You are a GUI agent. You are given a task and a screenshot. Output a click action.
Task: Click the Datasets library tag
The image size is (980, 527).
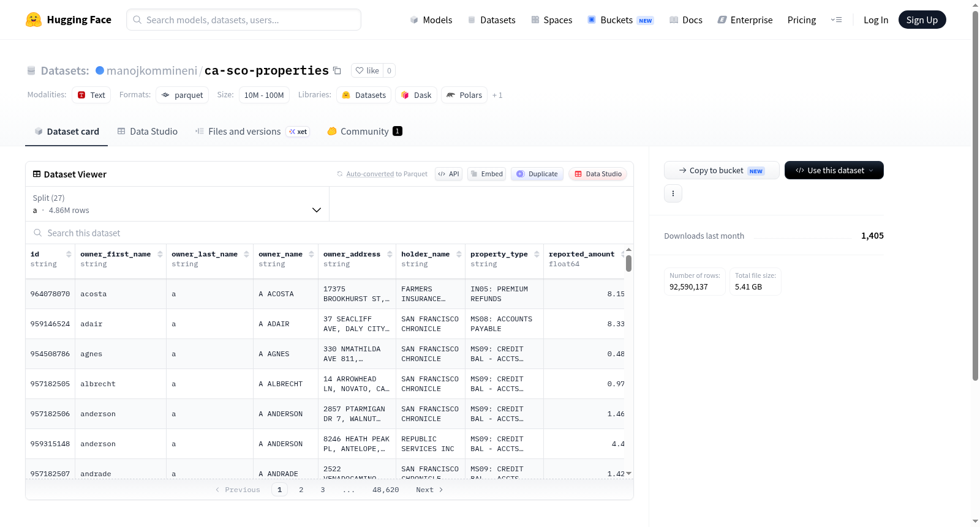click(x=364, y=95)
